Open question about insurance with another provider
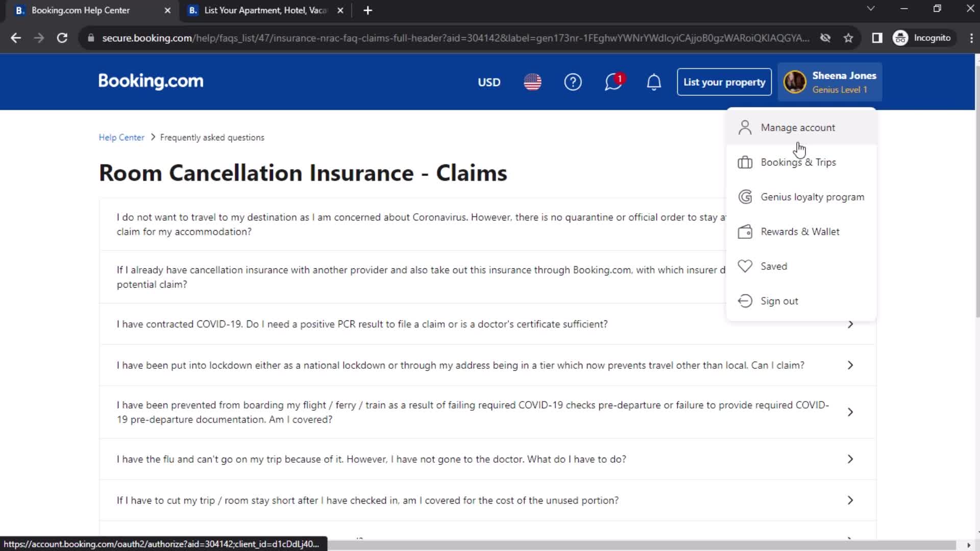The width and height of the screenshot is (980, 551). pyautogui.click(x=413, y=277)
